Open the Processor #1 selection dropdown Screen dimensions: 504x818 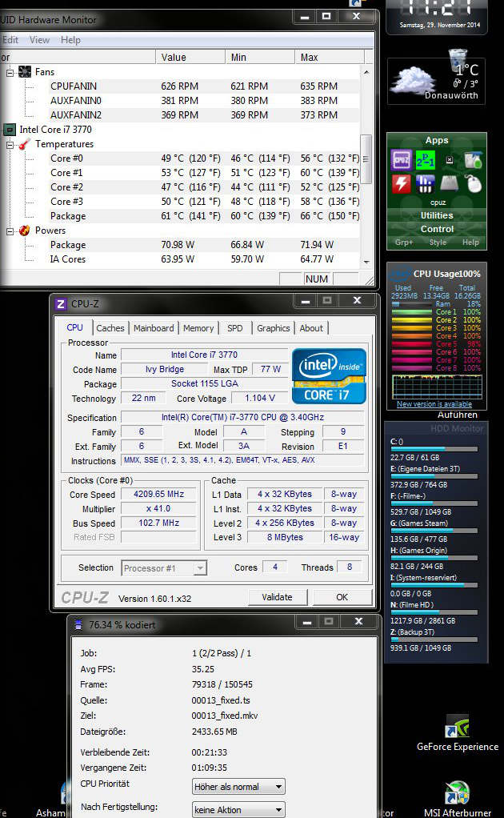(200, 568)
